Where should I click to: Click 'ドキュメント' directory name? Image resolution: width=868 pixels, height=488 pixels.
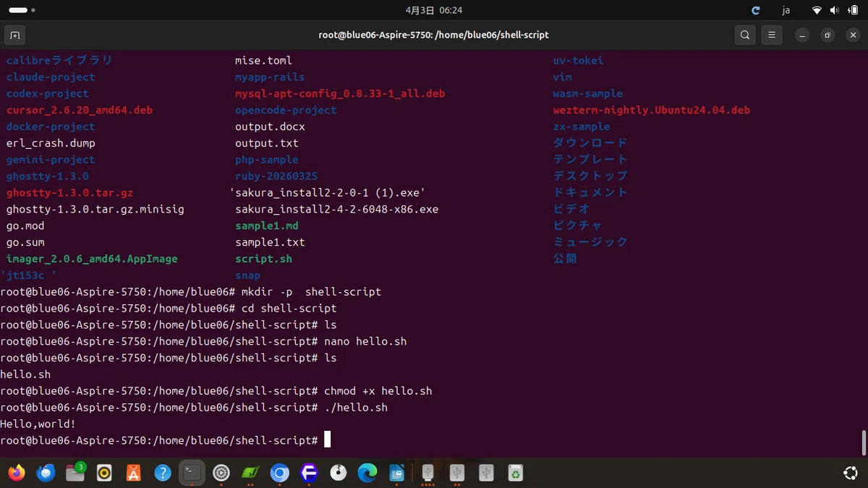point(590,193)
